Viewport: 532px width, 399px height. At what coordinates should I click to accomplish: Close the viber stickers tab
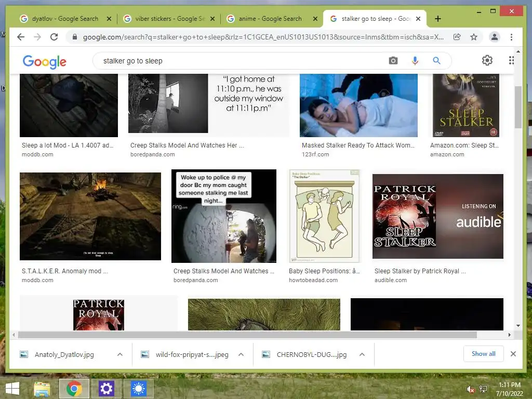click(x=212, y=19)
